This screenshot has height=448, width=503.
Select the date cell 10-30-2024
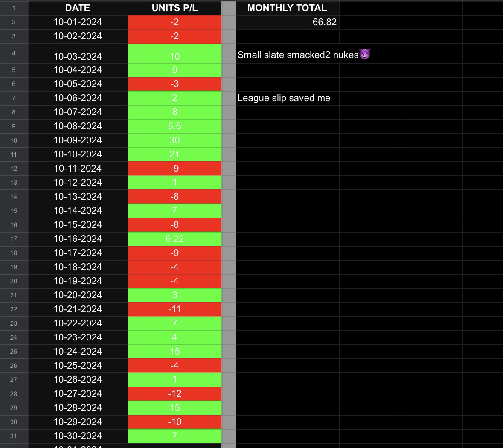tap(78, 436)
